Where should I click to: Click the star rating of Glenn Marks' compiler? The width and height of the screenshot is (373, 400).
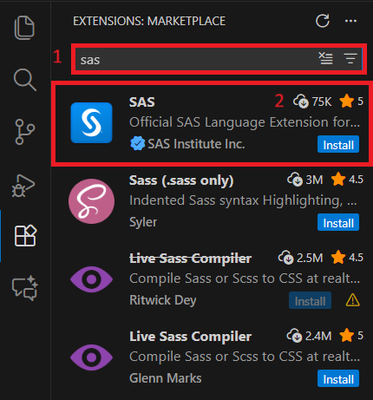point(351,336)
